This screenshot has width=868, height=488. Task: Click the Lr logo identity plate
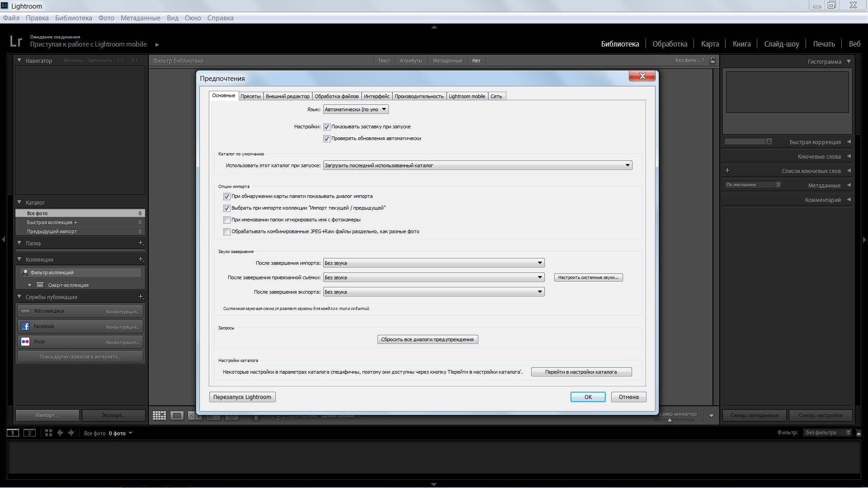(16, 41)
